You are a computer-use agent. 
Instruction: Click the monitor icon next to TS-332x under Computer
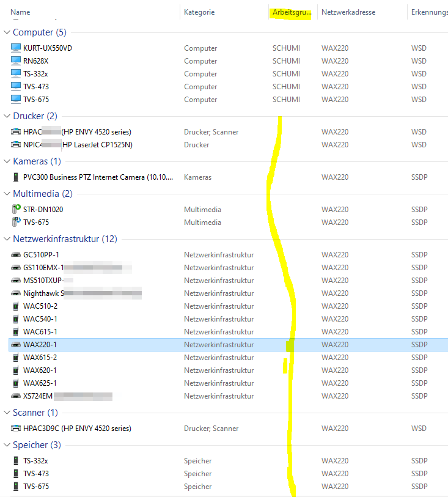(16, 73)
